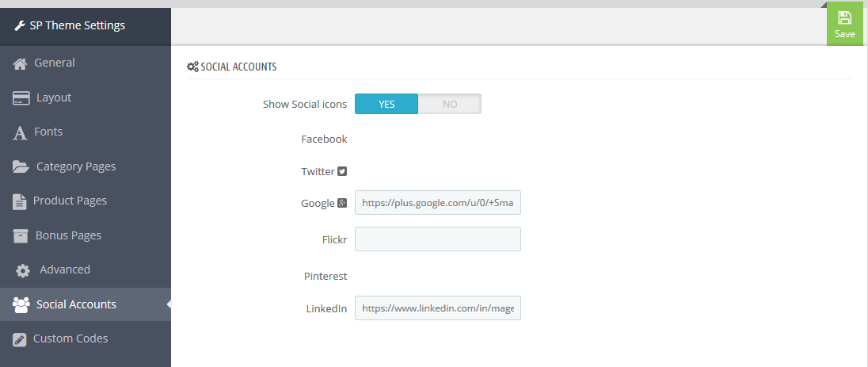Click the Twitter bird icon
Viewport: 868px width, 367px height.
pyautogui.click(x=342, y=171)
